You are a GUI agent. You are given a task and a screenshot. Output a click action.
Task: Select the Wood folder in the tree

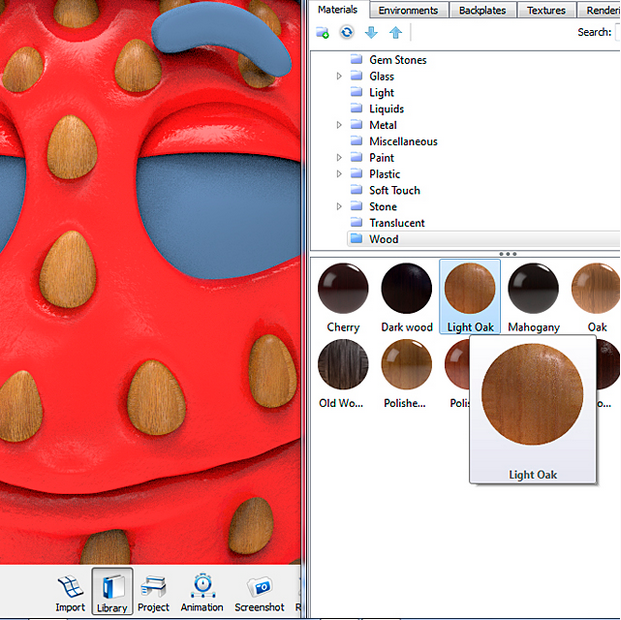point(383,239)
